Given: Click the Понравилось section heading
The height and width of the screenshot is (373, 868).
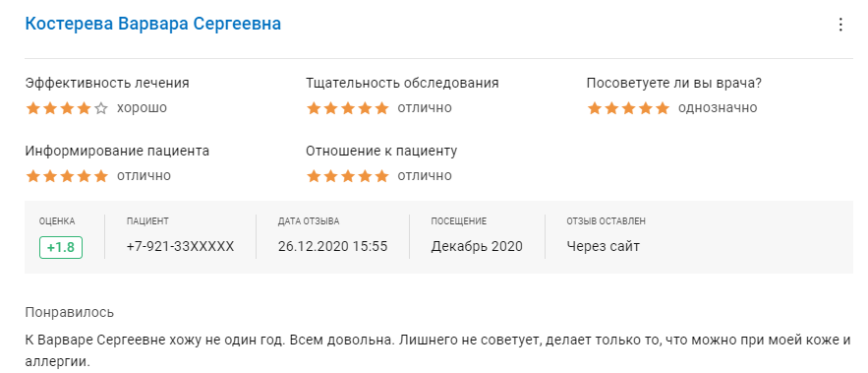Looking at the screenshot, I should (x=70, y=312).
